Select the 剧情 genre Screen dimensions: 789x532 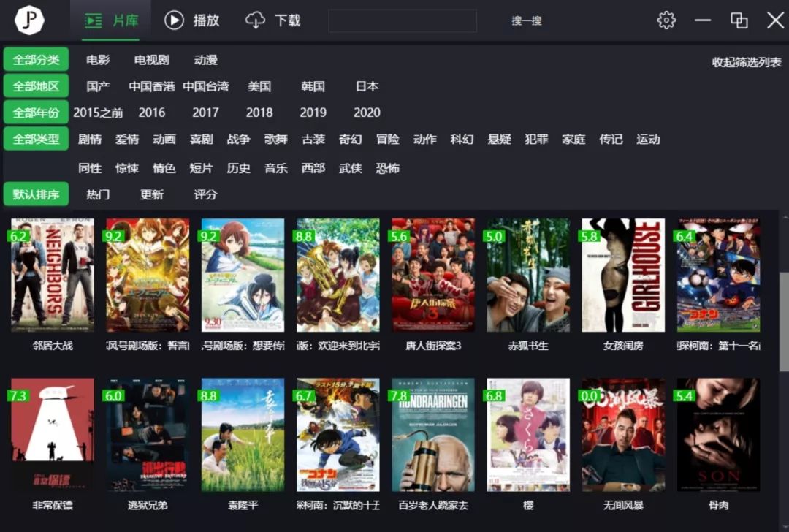click(x=90, y=140)
